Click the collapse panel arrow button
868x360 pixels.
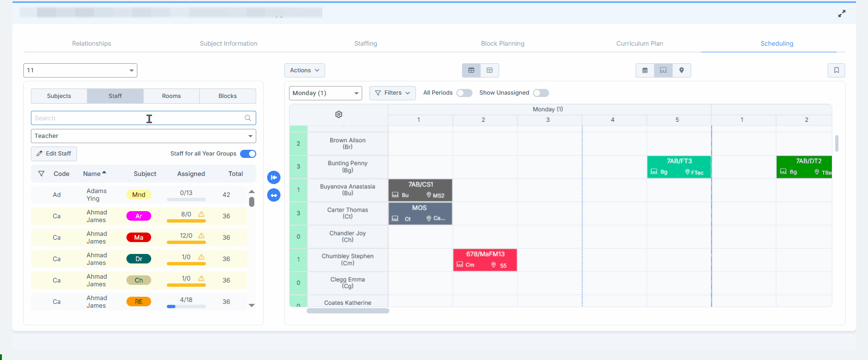(274, 177)
